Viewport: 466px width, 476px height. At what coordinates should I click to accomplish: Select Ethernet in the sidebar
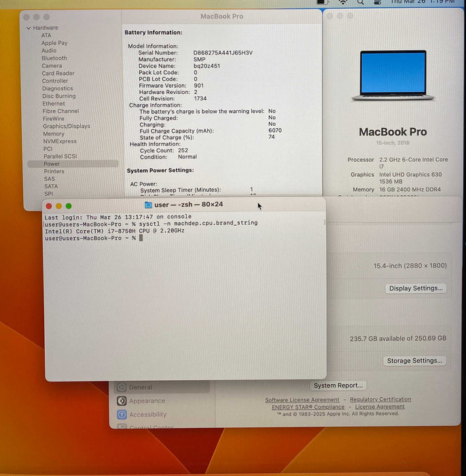click(x=54, y=103)
